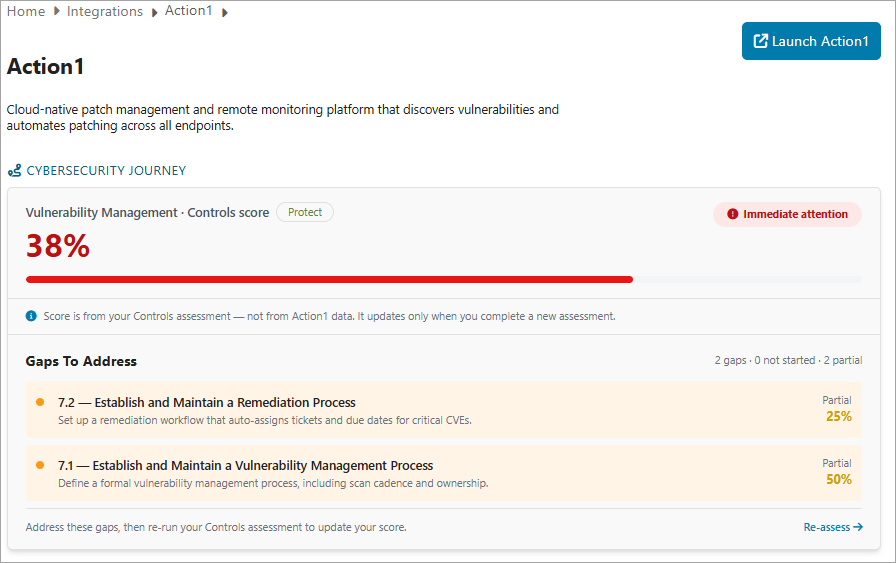The image size is (896, 563).
Task: Click the Gaps To Address heading
Action: [81, 361]
